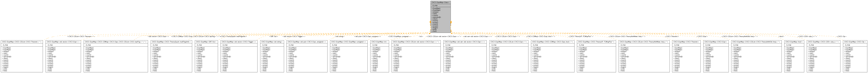This screenshot has height=73, width=868.
Task: Select the ExprMap< std::vector< CVC3::Expr > > node
Action: tap(63, 56)
